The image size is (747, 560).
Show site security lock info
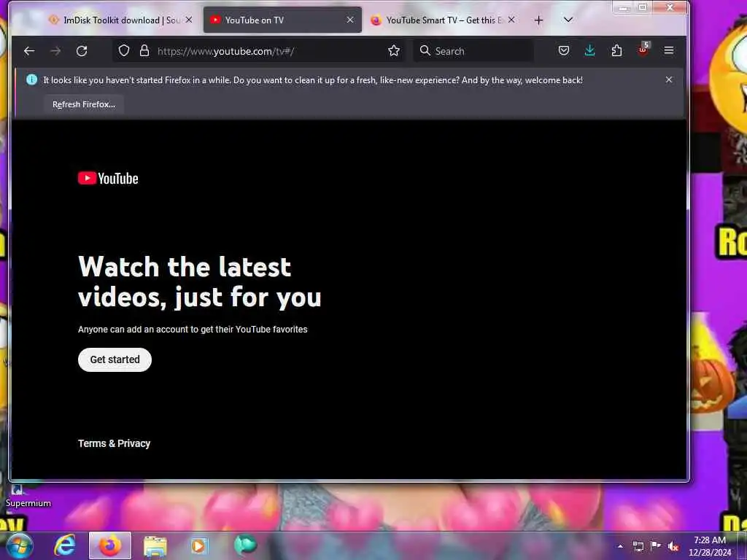(144, 51)
